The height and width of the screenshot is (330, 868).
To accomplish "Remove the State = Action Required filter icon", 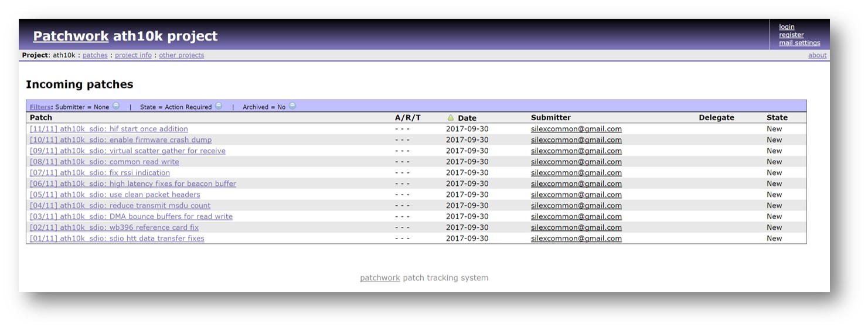I will click(x=219, y=106).
